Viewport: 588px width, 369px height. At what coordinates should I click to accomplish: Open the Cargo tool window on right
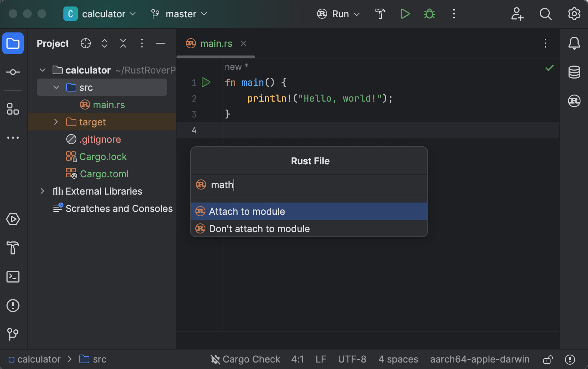coord(574,101)
